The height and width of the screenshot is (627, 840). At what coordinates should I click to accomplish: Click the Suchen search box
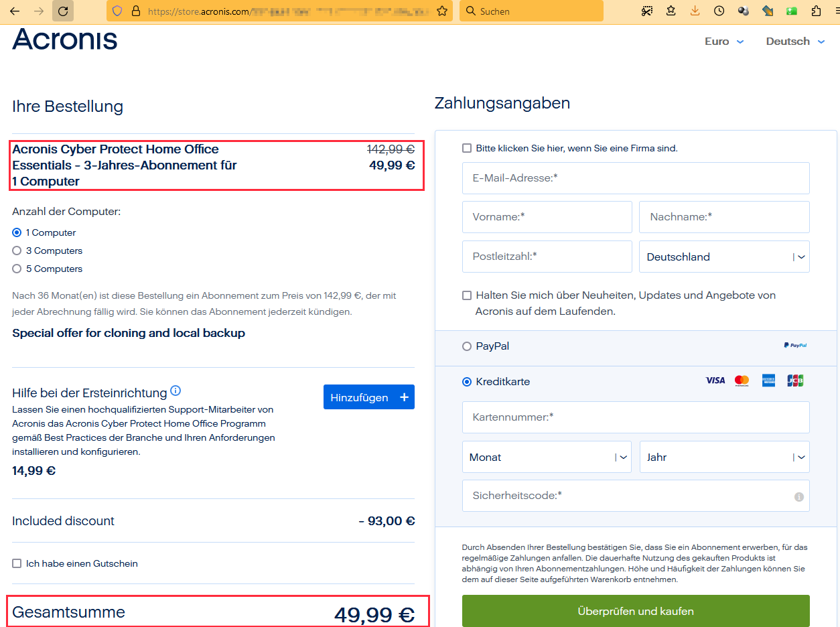coord(531,11)
